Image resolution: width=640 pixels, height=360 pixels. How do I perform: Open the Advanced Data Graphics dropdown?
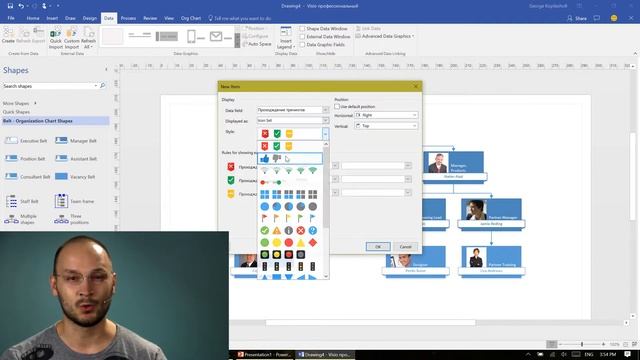[x=385, y=36]
